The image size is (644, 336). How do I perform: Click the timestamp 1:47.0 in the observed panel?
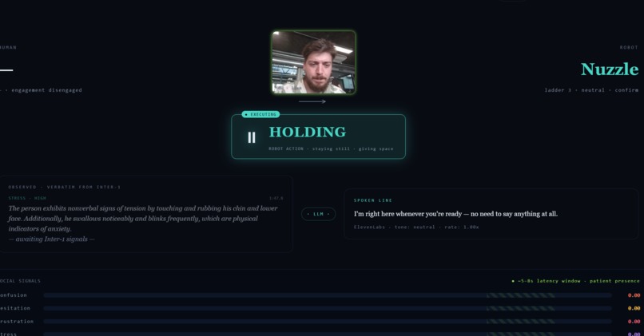(x=276, y=198)
